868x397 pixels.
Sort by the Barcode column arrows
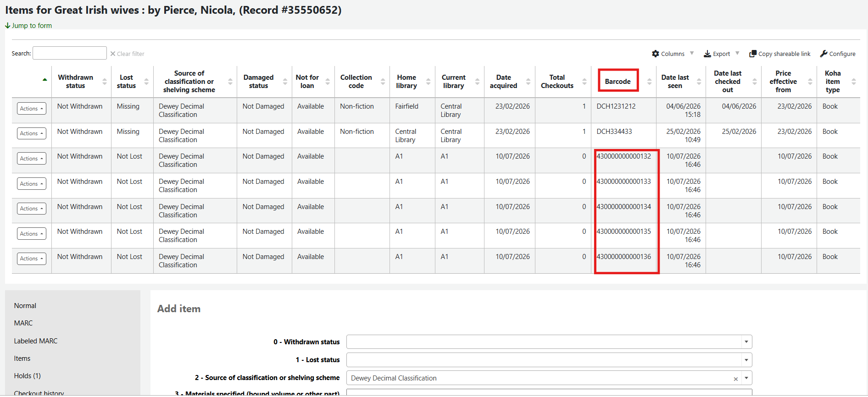(649, 82)
